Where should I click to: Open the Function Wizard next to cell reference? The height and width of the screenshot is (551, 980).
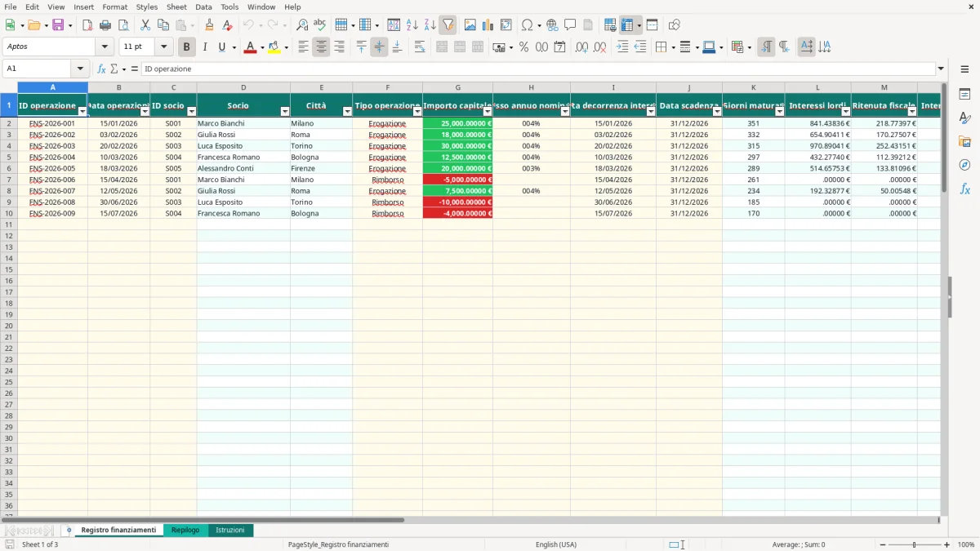(102, 69)
